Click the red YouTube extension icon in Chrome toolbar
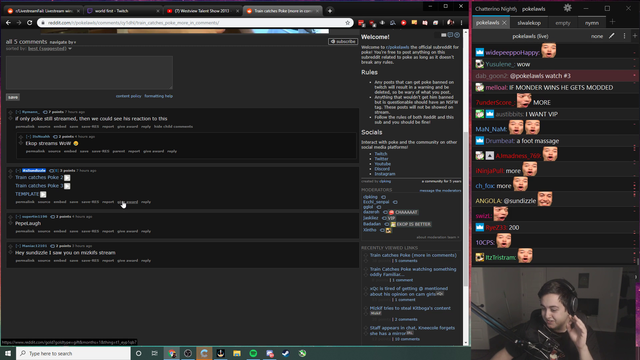640x360 pixels. pyautogui.click(x=403, y=23)
